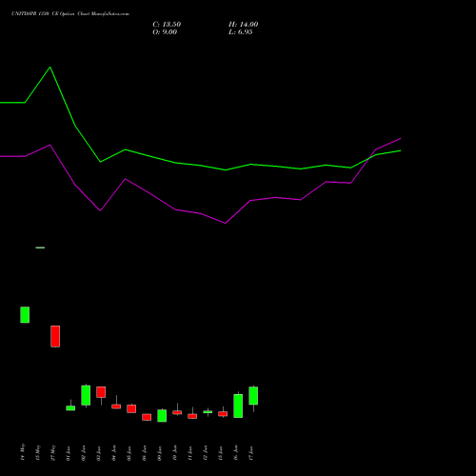
Task: Click the flat green dash marker for 15 May
Action: (x=40, y=248)
